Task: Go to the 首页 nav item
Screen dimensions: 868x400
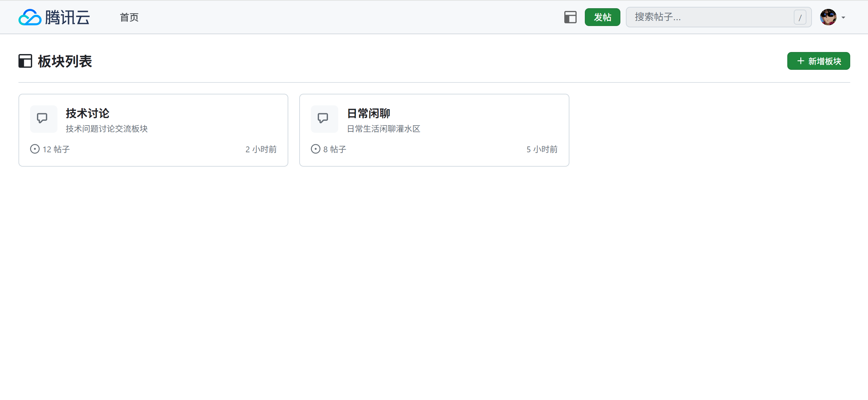Action: tap(129, 17)
